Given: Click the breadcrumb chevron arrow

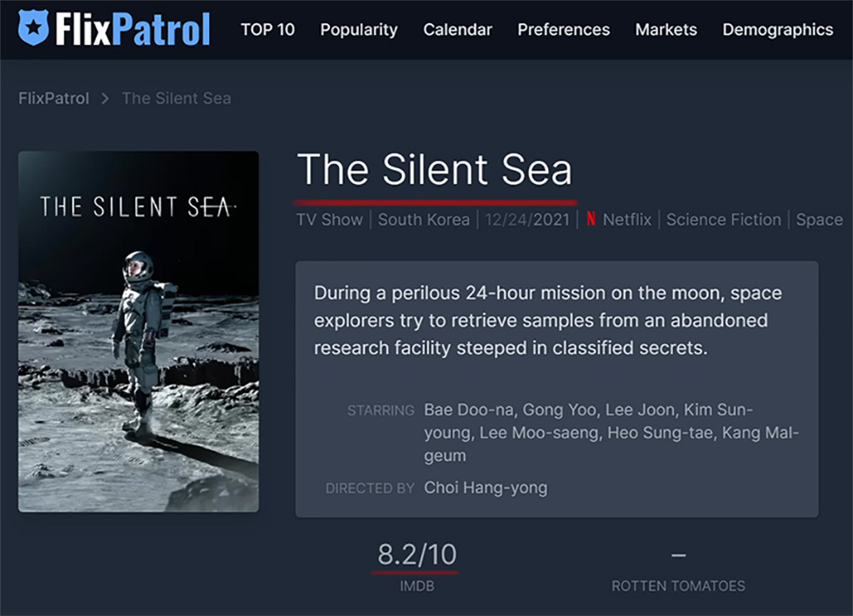Looking at the screenshot, I should (105, 98).
